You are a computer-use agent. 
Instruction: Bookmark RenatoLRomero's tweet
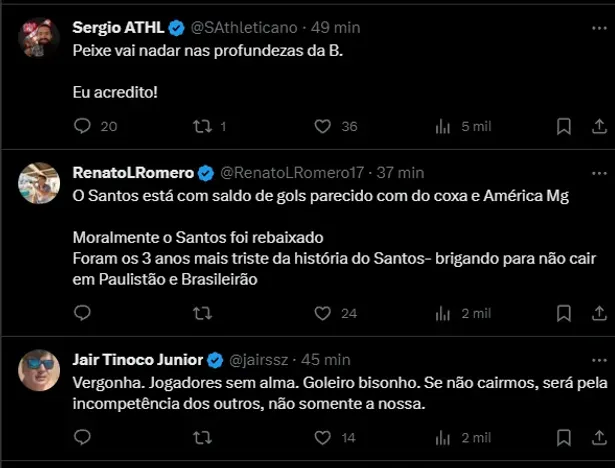(x=564, y=313)
